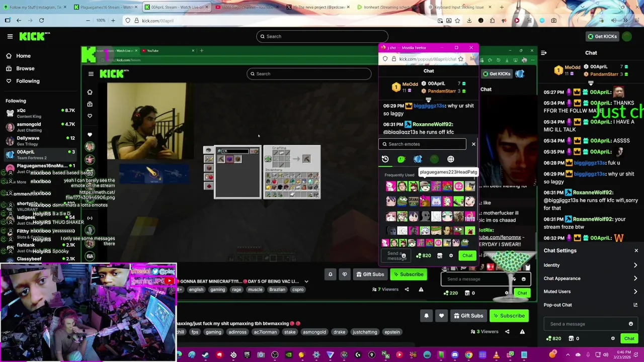The width and height of the screenshot is (644, 362).
Task: Click the adinross tag
Action: pos(237,332)
